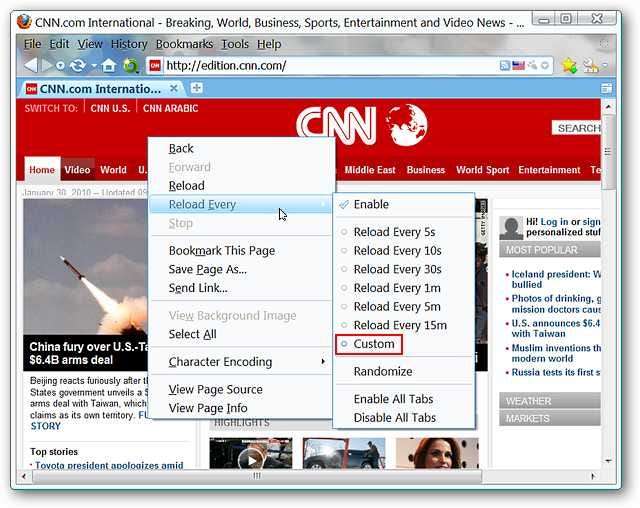Open the small dropdown arrow after yellow toolbar icon
This screenshot has height=508, width=640.
point(604,65)
